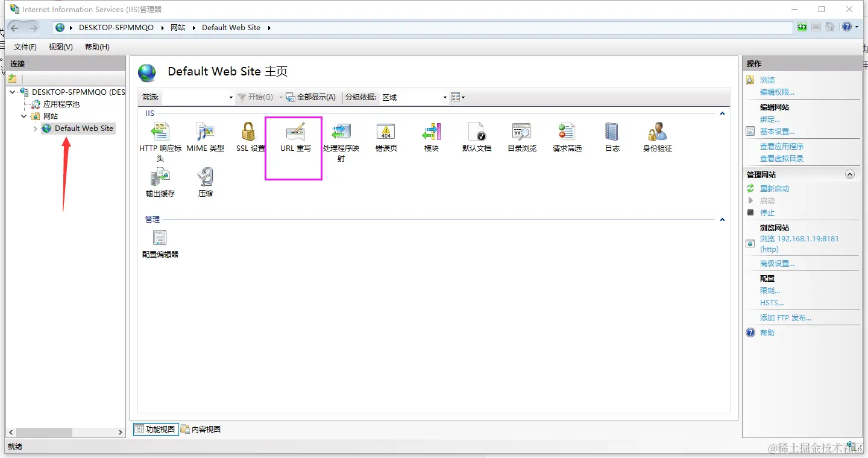Collapse the DESKTOP-SFPMMQO server tree node

(13, 92)
